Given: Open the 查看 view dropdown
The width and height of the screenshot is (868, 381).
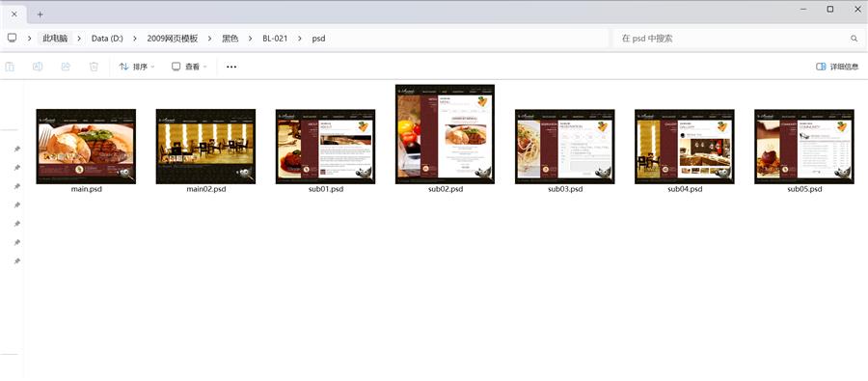Looking at the screenshot, I should click(189, 67).
